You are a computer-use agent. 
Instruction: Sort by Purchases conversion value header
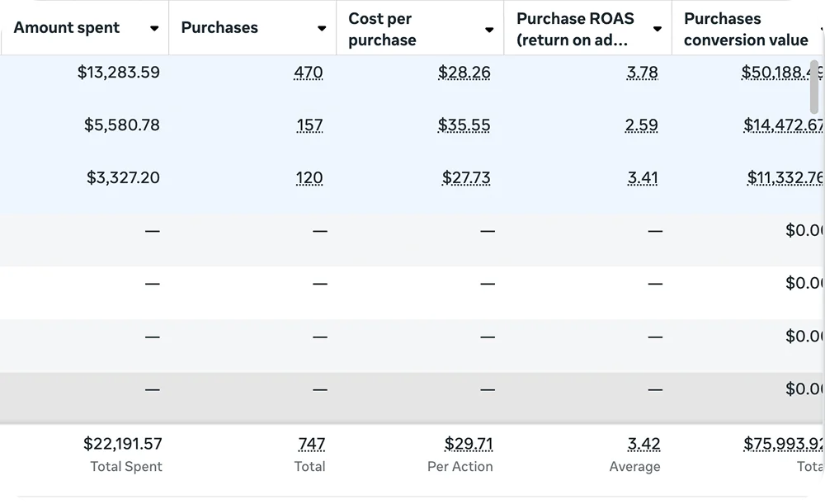[x=746, y=29]
